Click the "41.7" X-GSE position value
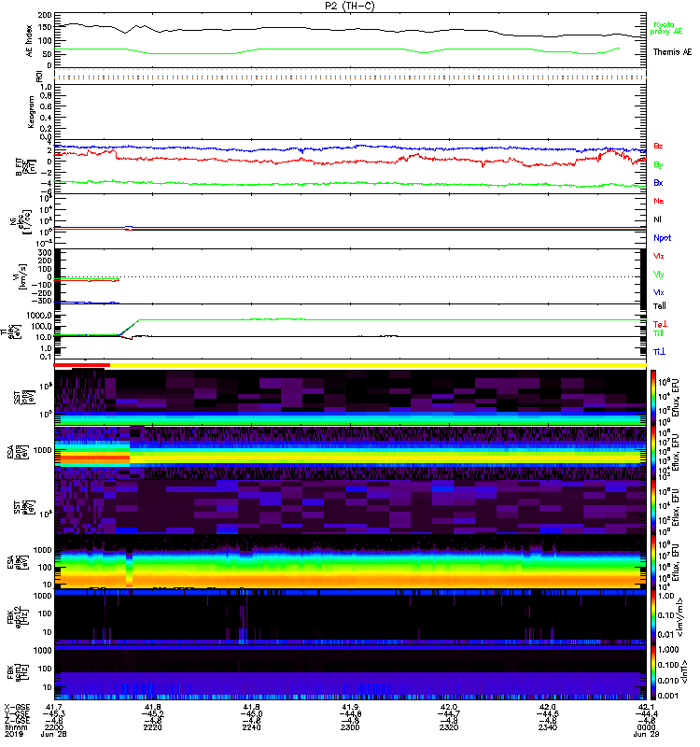 coord(53,708)
